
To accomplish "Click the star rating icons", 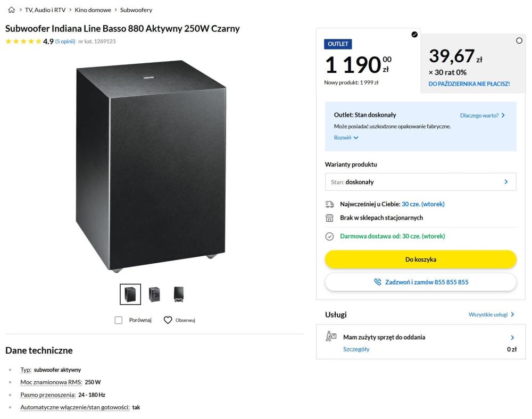I will [23, 41].
